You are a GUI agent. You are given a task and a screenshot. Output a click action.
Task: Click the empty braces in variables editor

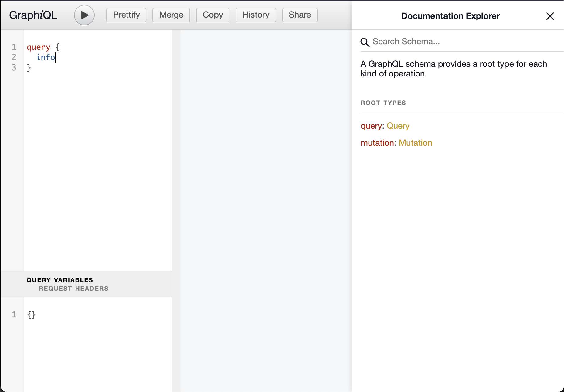pos(32,315)
